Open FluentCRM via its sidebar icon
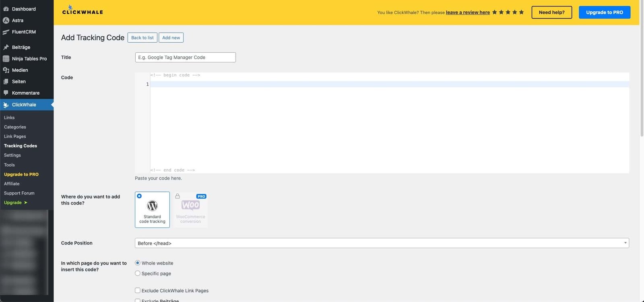Screen dimensions: 644x302 [x=6, y=32]
